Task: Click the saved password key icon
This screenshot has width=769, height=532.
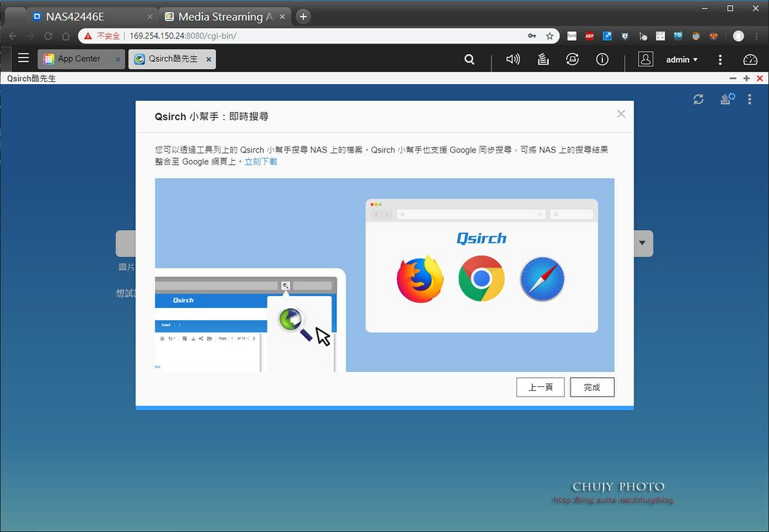Action: pos(532,36)
